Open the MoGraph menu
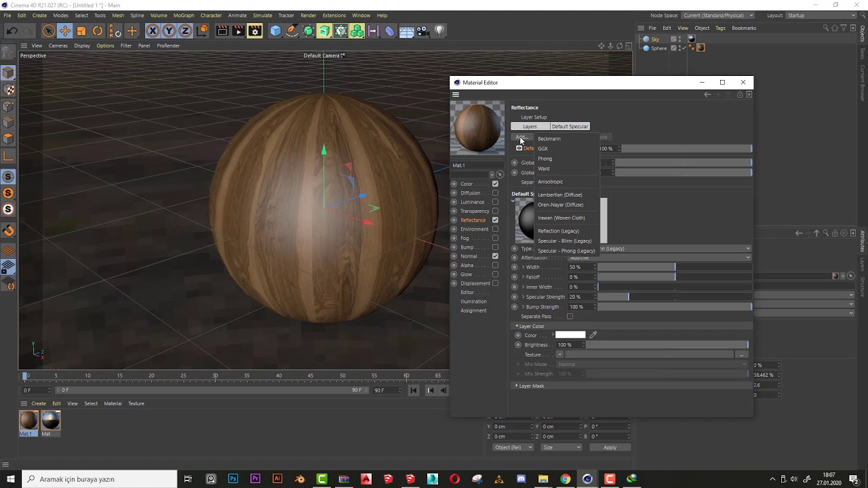Image resolution: width=868 pixels, height=488 pixels. point(184,15)
